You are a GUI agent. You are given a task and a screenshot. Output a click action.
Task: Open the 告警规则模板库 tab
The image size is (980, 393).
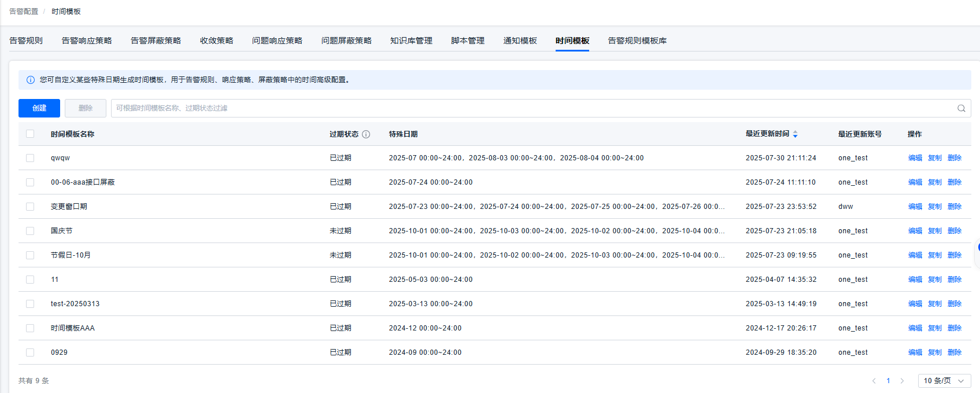pos(637,41)
